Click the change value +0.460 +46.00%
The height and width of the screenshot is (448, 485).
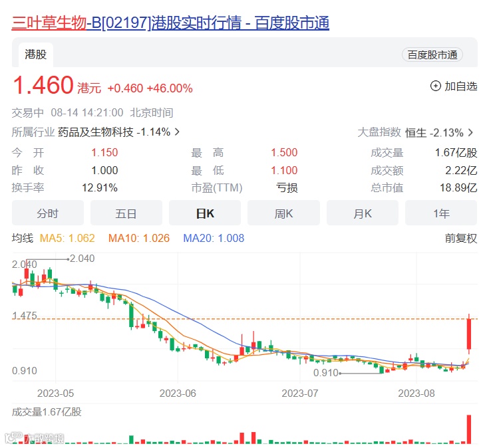point(150,88)
